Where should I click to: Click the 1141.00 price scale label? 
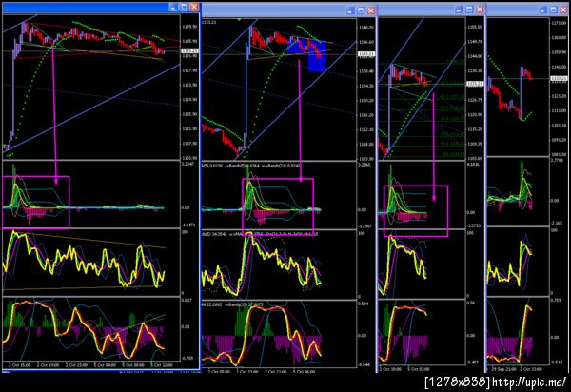559,67
